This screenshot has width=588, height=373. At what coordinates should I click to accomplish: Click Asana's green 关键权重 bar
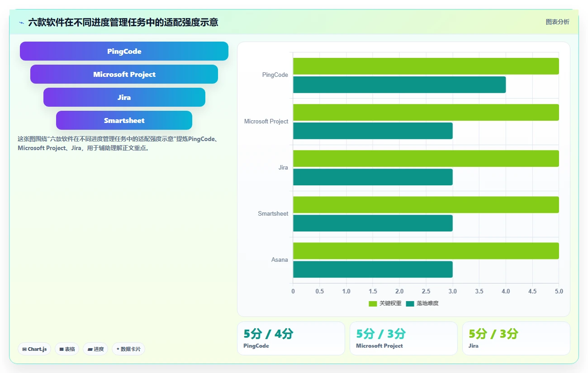[x=426, y=251]
